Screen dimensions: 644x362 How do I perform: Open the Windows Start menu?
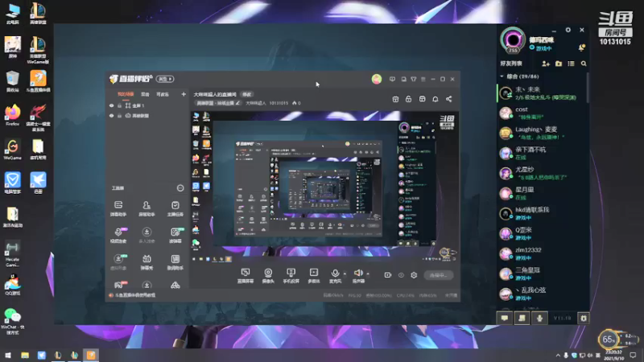pos(8,355)
